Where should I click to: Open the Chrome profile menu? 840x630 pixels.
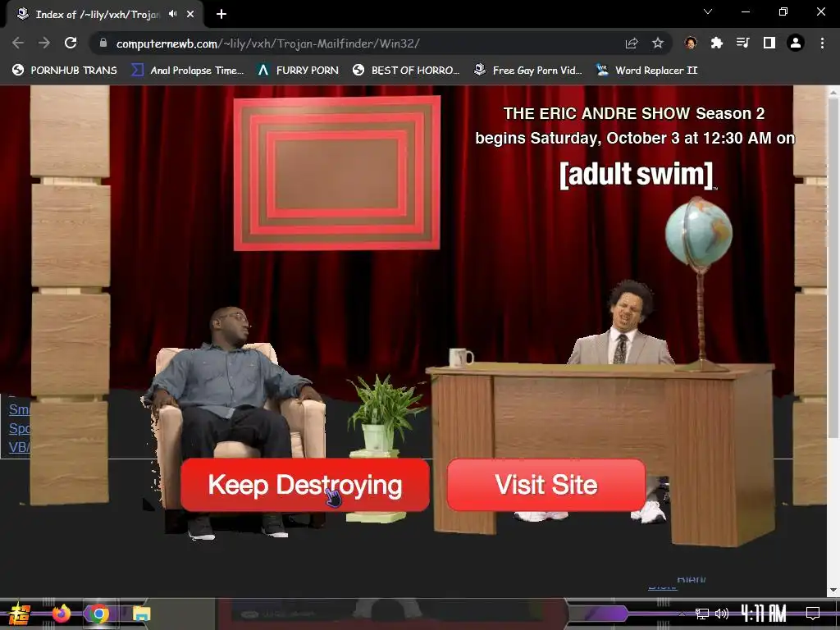pos(796,43)
